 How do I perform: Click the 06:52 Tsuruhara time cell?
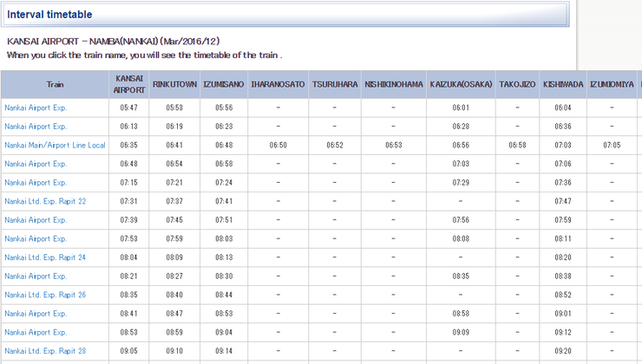pyautogui.click(x=335, y=146)
